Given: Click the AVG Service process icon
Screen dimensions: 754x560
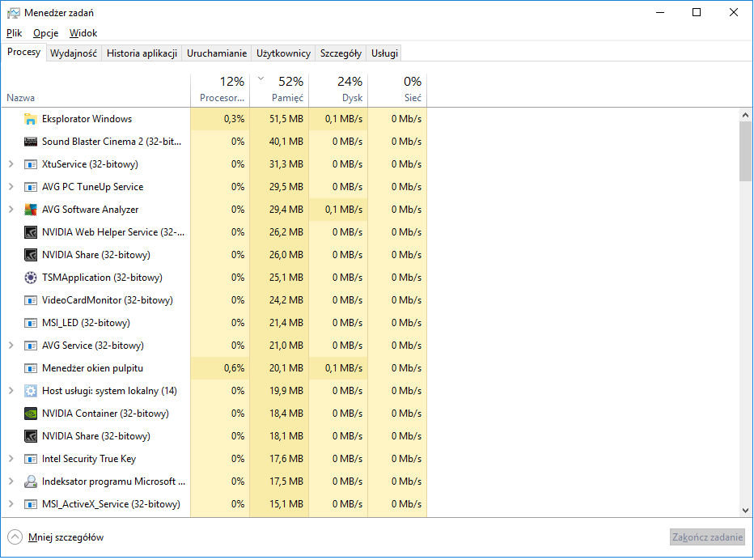Looking at the screenshot, I should click(x=30, y=346).
